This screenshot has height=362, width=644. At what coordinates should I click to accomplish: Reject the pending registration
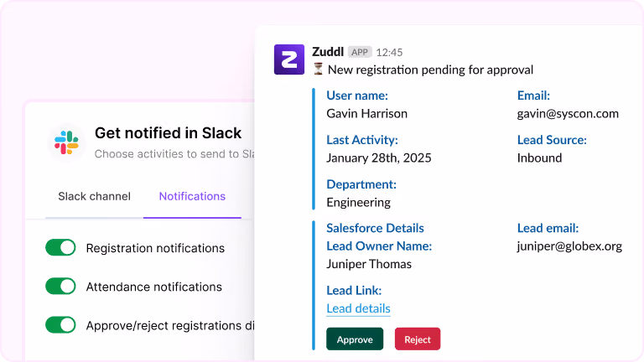click(418, 339)
